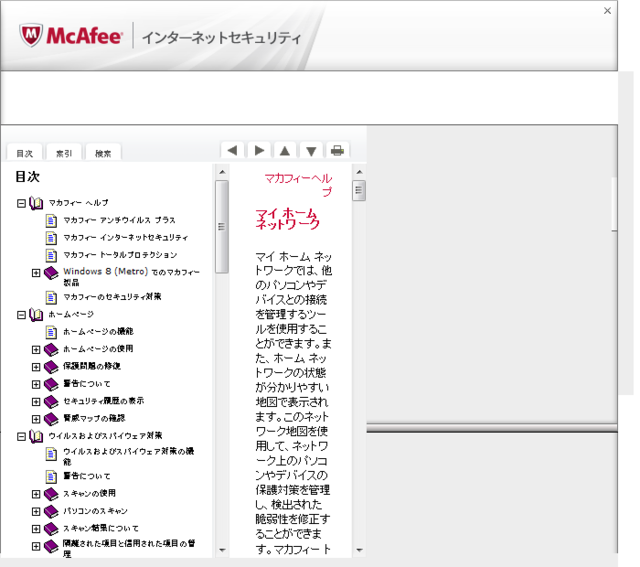Click the down triangle toolbar button
The image size is (640, 567).
click(311, 150)
